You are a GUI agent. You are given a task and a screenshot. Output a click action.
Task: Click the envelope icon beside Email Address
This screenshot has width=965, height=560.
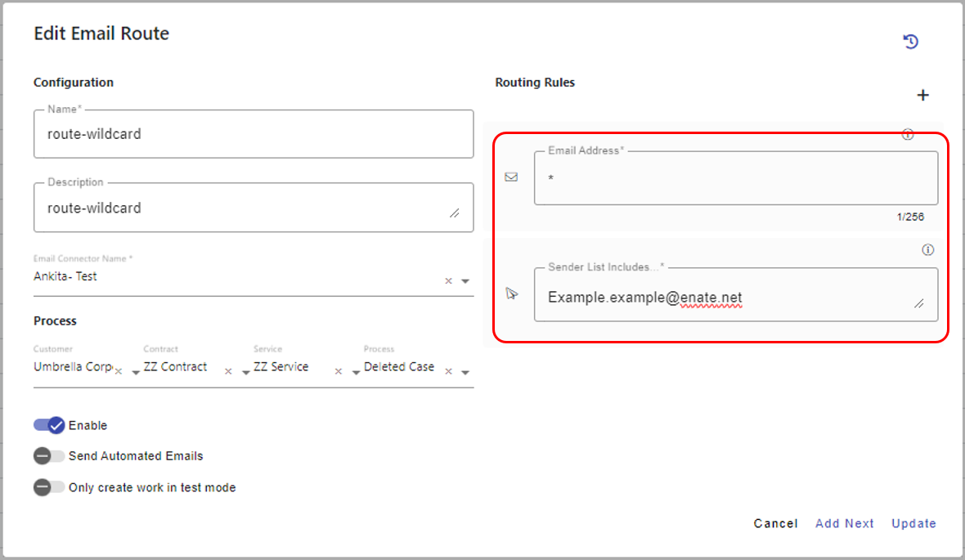click(x=511, y=177)
